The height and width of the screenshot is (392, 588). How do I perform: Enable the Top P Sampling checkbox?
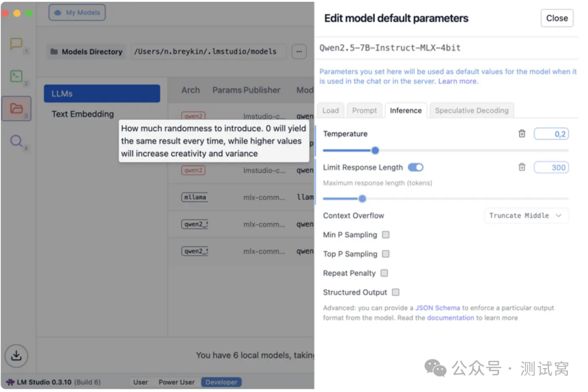385,254
